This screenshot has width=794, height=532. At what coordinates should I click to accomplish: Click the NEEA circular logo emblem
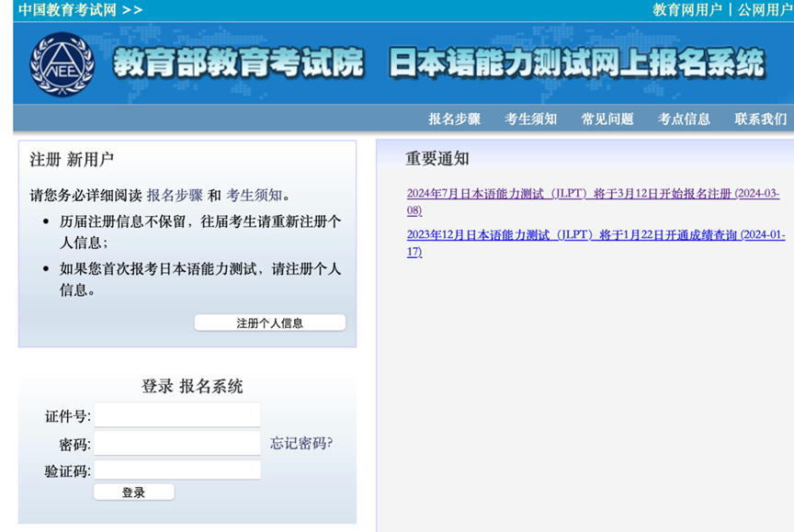coord(62,64)
